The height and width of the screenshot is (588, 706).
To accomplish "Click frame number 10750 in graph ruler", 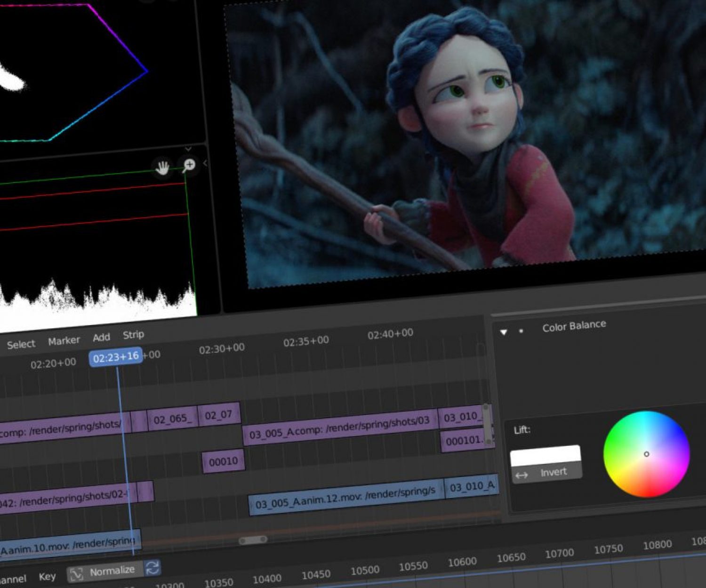I will pos(608,549).
